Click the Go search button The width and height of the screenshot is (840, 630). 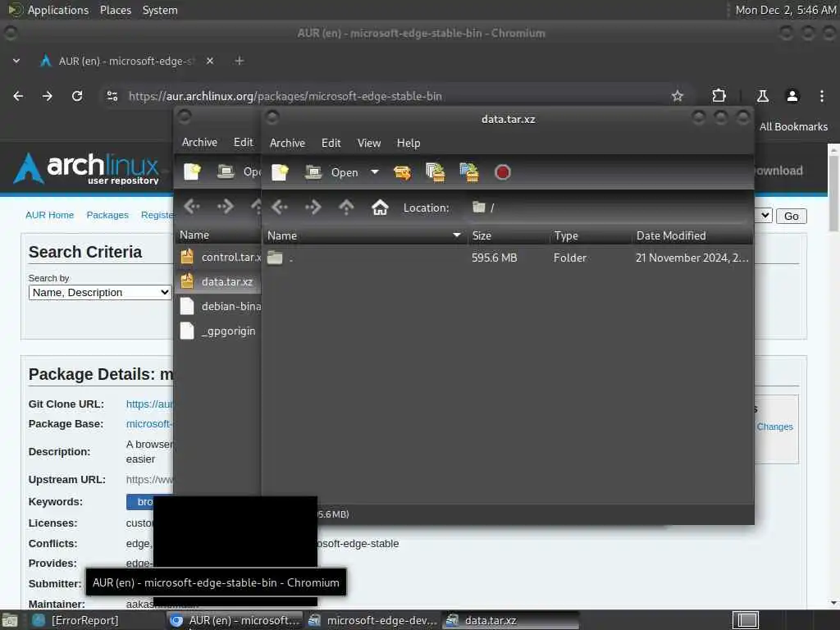(x=792, y=216)
